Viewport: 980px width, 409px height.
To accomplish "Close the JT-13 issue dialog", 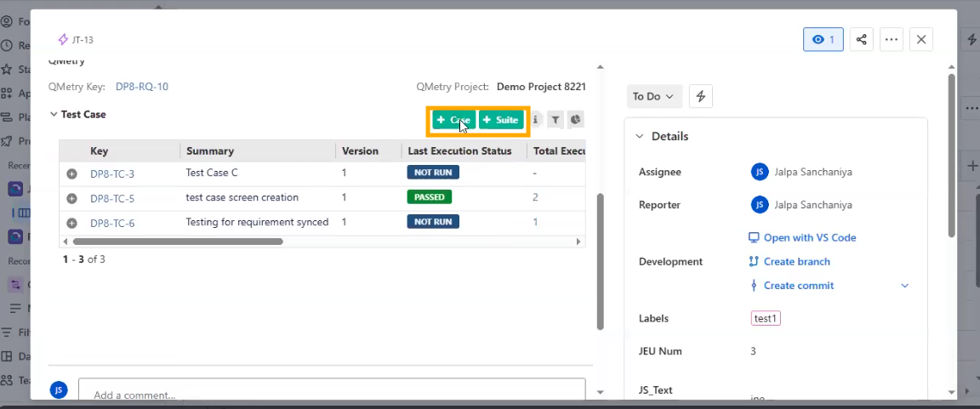I will (921, 39).
